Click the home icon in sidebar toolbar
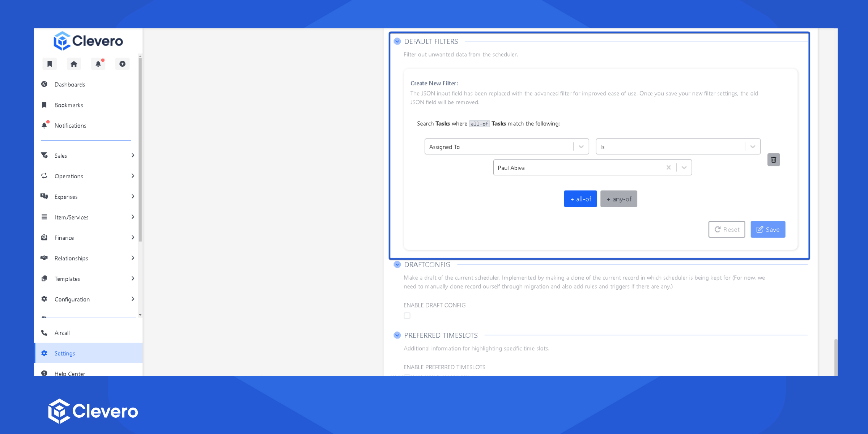Screen dimensions: 868x434 click(74, 64)
